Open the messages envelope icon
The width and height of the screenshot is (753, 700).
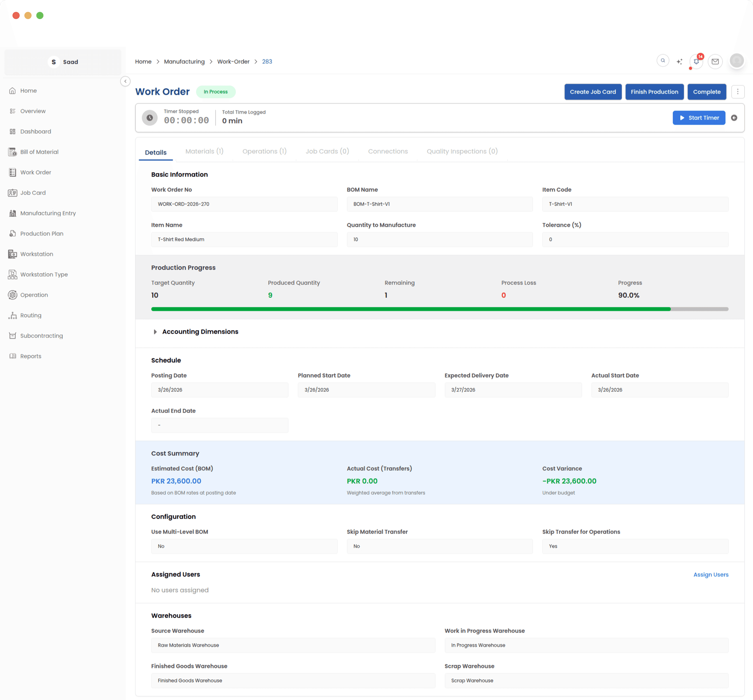(x=715, y=61)
